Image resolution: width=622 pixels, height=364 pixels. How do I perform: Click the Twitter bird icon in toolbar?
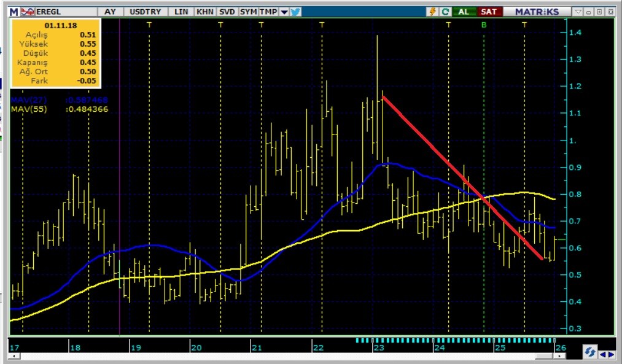click(x=295, y=12)
